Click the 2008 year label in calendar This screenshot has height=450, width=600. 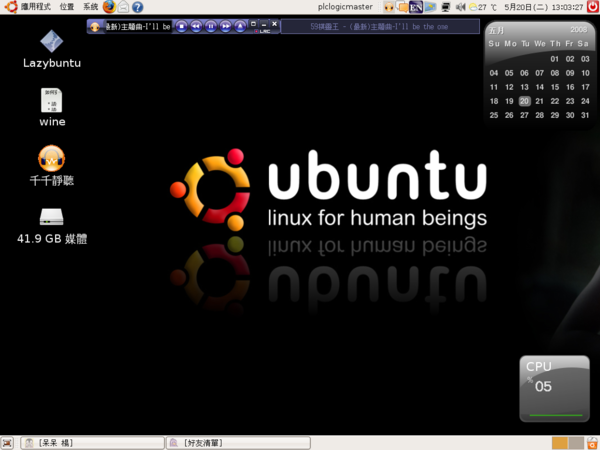[x=579, y=29]
